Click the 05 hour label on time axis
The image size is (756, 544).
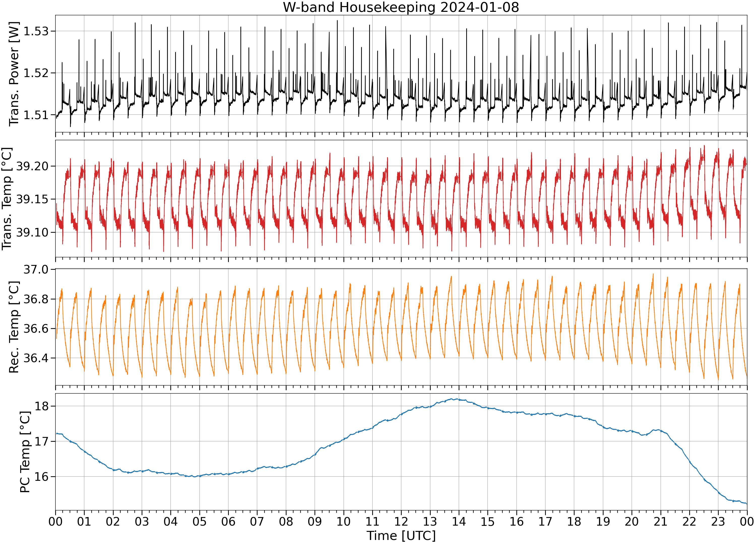point(199,521)
